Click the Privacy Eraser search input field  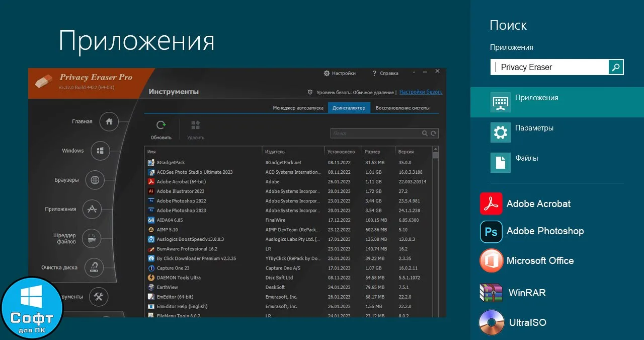pyautogui.click(x=549, y=67)
